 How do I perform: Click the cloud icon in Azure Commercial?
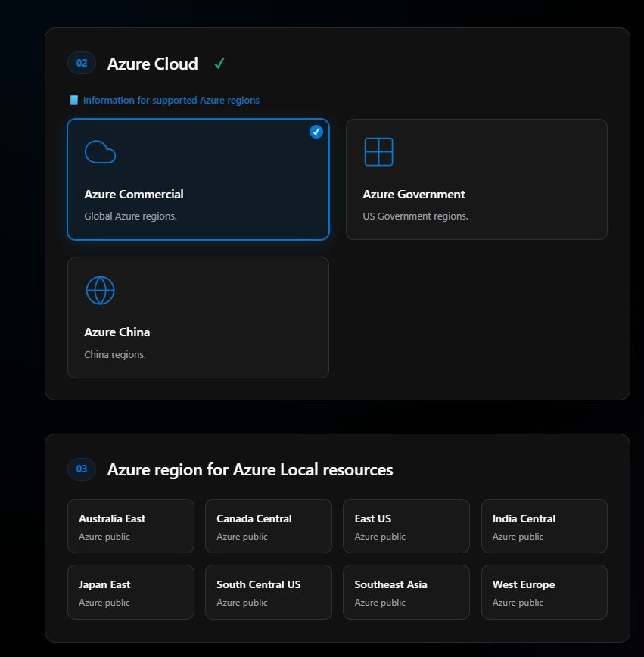(x=100, y=152)
